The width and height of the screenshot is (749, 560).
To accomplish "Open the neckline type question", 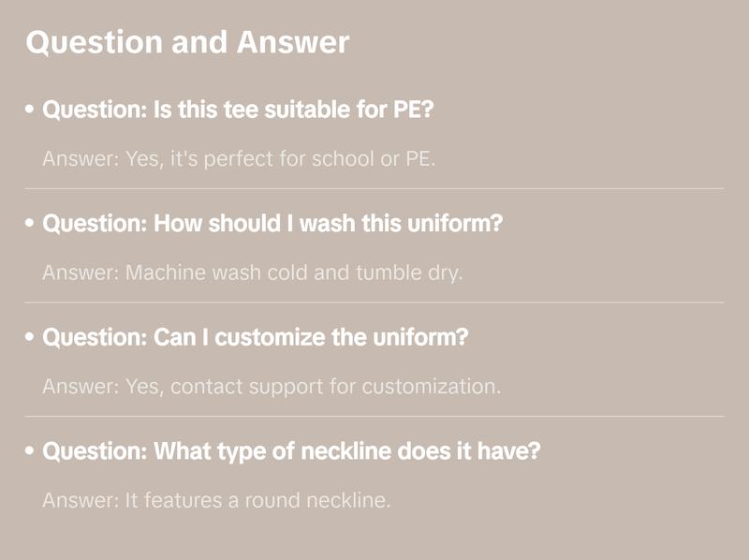I will point(291,451).
